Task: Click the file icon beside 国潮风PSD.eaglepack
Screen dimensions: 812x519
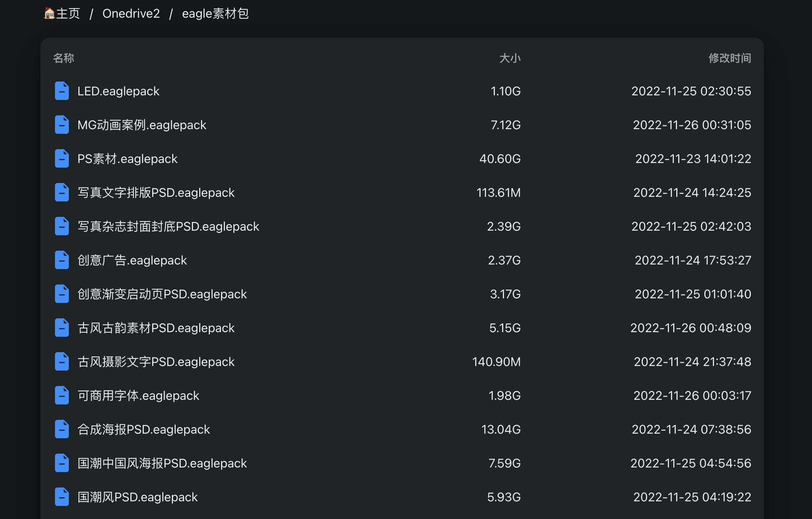Action: (x=62, y=497)
